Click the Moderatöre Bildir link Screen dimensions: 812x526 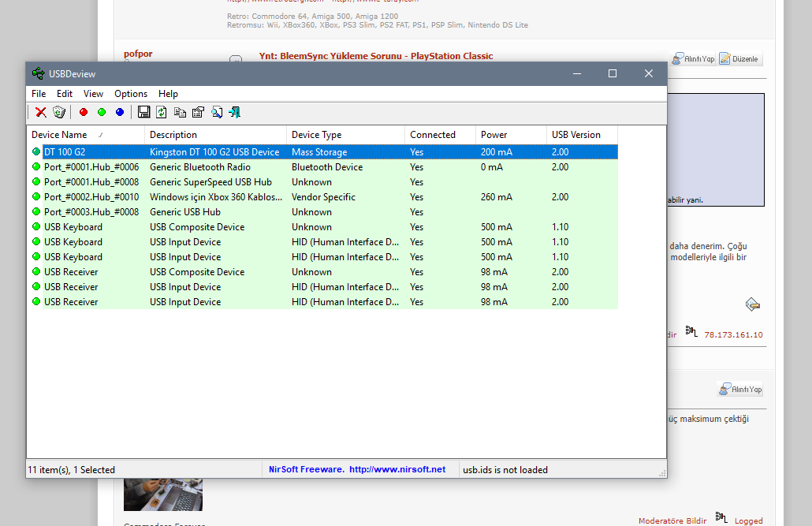(672, 520)
